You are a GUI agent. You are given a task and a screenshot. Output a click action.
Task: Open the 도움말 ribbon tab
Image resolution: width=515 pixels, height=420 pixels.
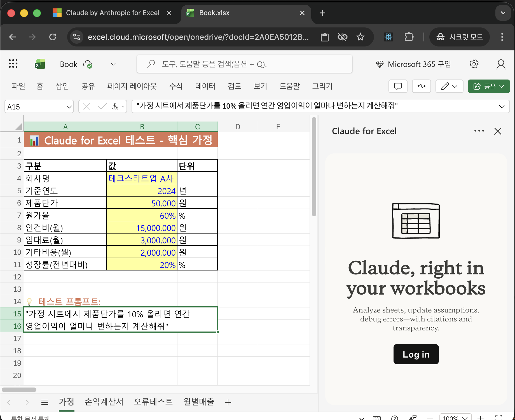[290, 86]
